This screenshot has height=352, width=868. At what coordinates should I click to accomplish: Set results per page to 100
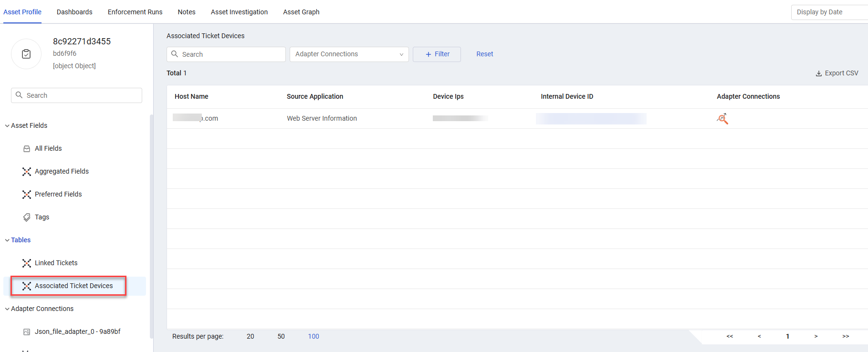(x=314, y=337)
